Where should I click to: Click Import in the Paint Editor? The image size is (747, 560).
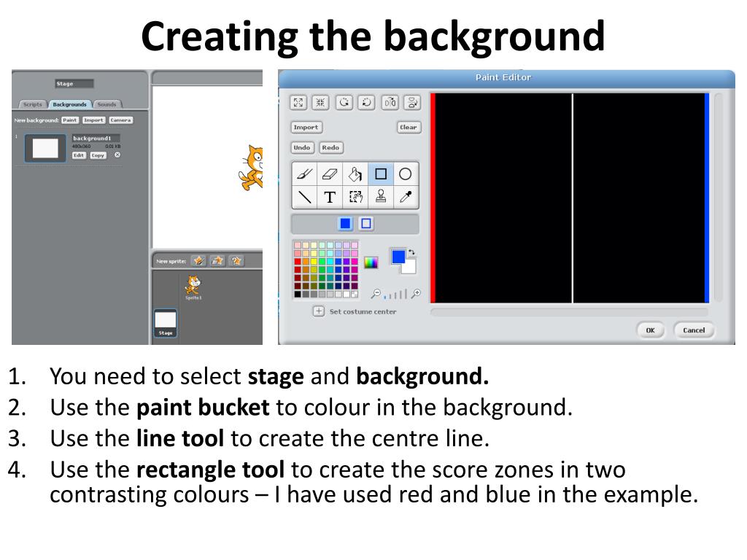[306, 128]
